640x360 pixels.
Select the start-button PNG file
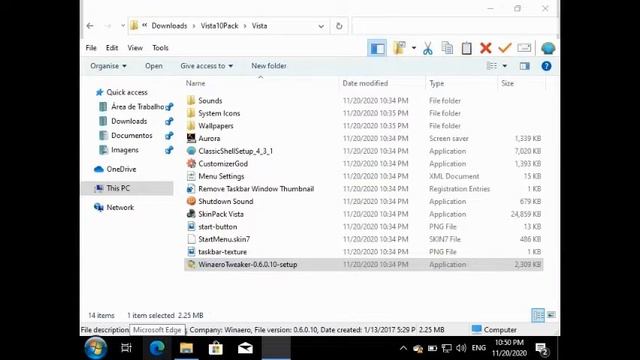[217, 227]
